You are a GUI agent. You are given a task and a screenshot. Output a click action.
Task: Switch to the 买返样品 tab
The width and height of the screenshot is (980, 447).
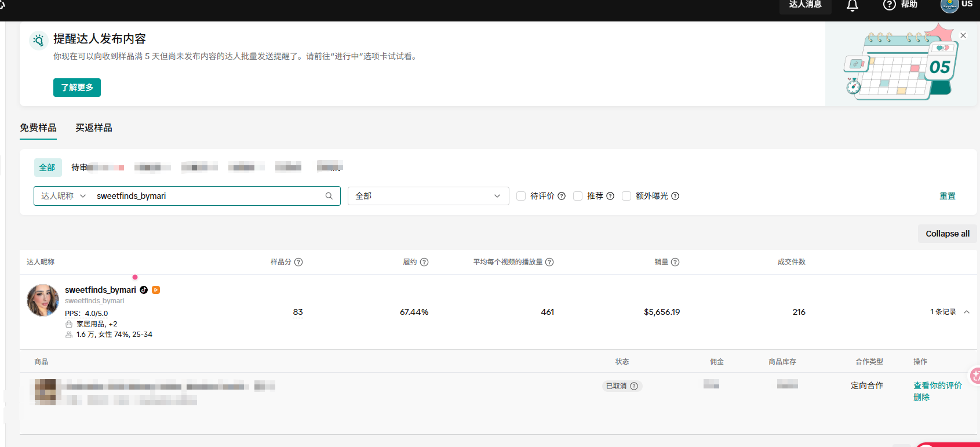94,128
